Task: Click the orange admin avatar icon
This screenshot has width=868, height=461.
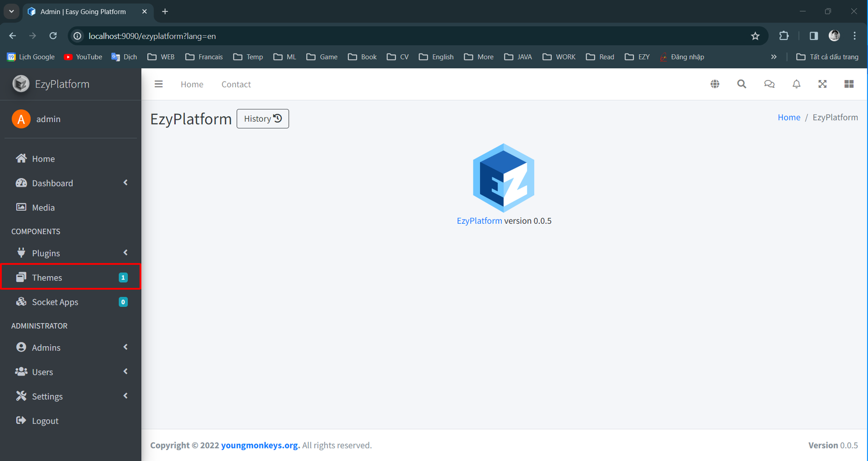Action: point(21,119)
